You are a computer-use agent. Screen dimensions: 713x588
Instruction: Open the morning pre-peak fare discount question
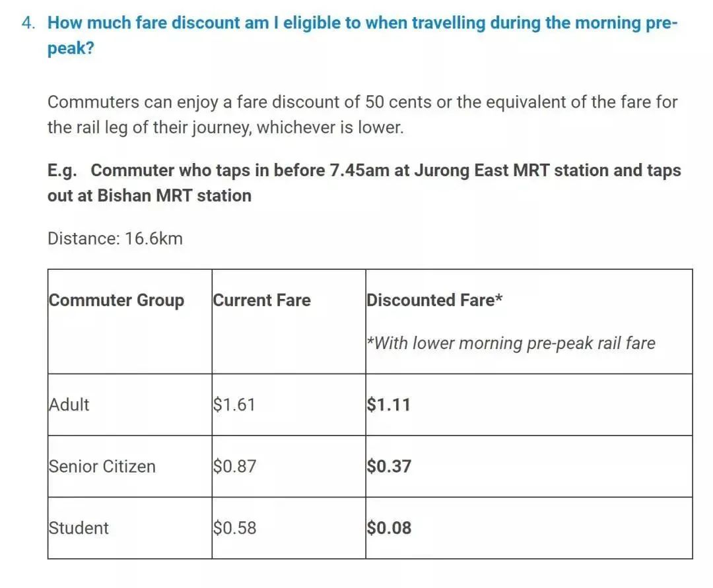coord(362,24)
